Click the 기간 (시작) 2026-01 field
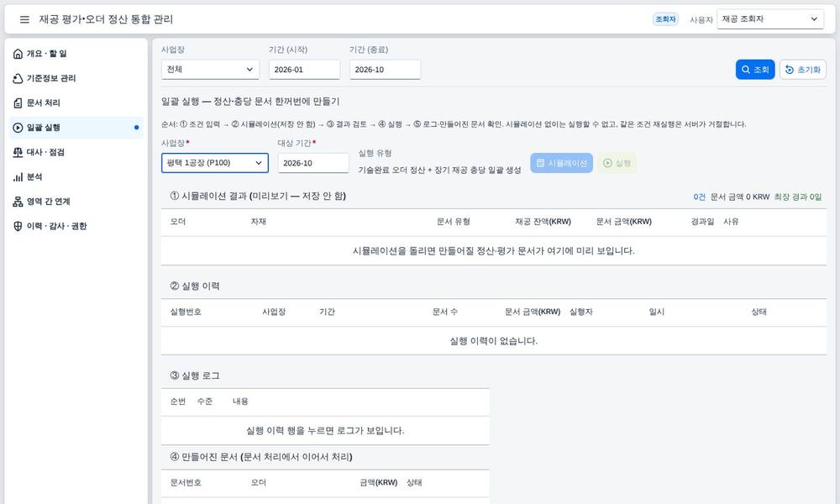The height and width of the screenshot is (504, 840). pyautogui.click(x=304, y=70)
